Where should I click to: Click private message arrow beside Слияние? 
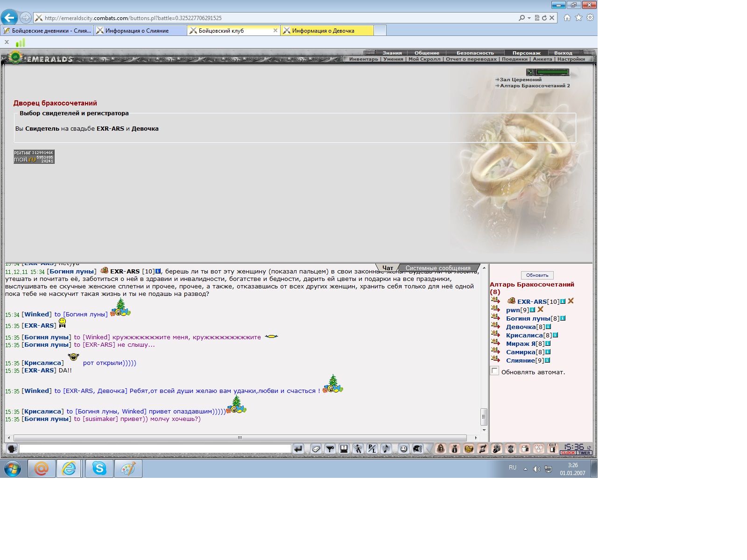pyautogui.click(x=495, y=360)
